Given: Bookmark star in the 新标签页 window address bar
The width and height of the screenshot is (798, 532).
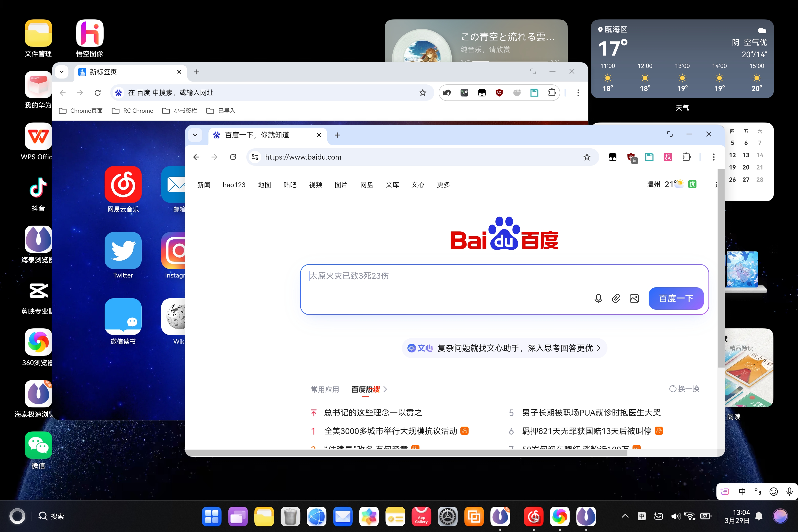Looking at the screenshot, I should pyautogui.click(x=423, y=93).
